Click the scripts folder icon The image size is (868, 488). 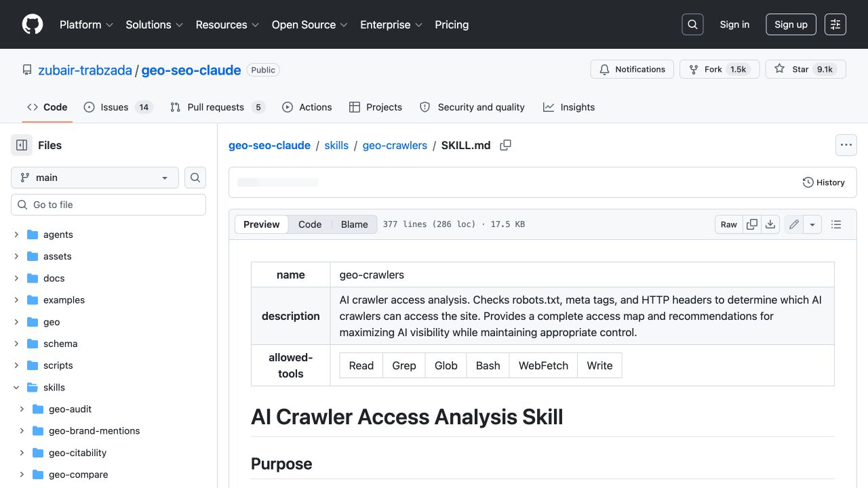pyautogui.click(x=33, y=365)
